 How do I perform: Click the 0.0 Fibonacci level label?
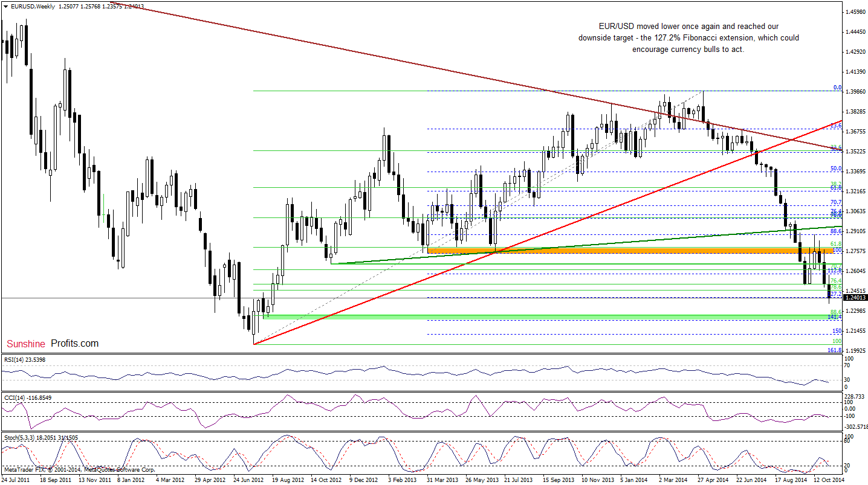[x=838, y=88]
